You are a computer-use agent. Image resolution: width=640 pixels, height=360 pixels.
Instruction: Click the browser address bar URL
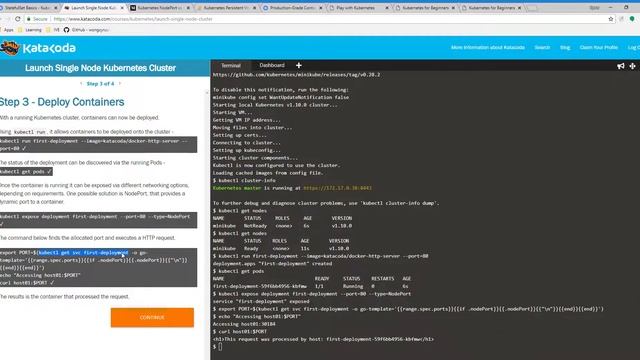(133, 19)
